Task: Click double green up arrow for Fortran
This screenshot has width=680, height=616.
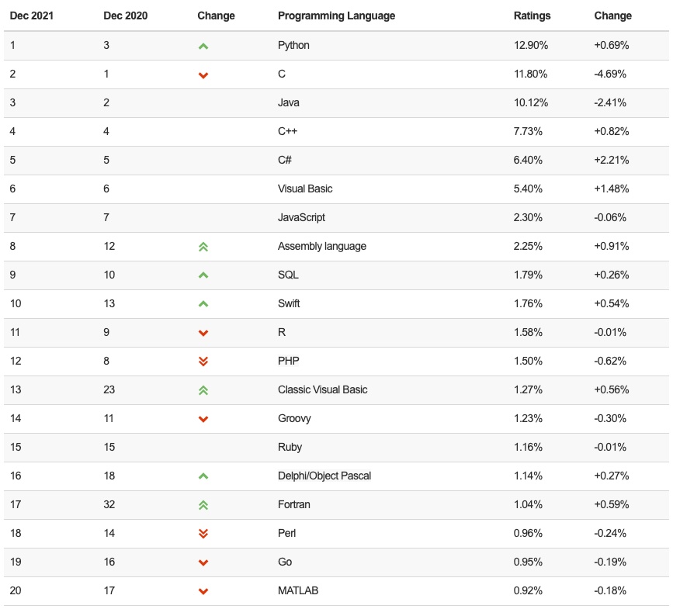Action: tap(203, 505)
